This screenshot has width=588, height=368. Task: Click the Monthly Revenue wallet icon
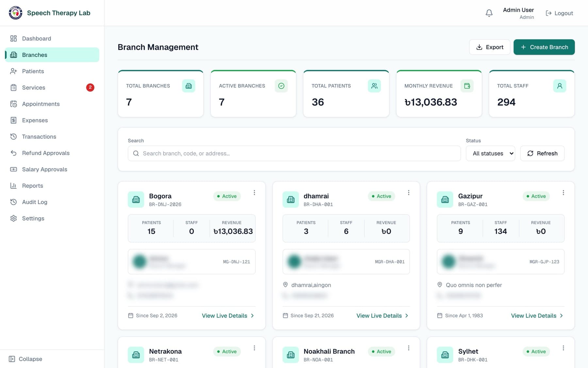click(x=467, y=86)
